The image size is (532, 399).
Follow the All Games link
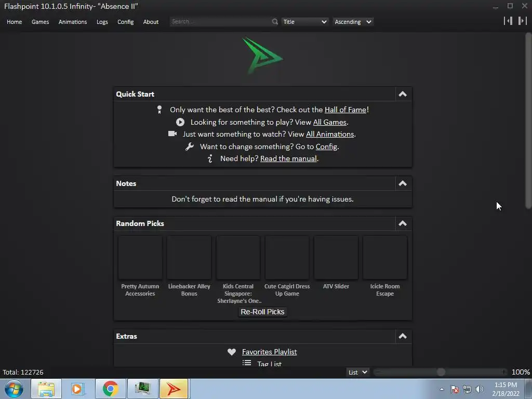329,122
